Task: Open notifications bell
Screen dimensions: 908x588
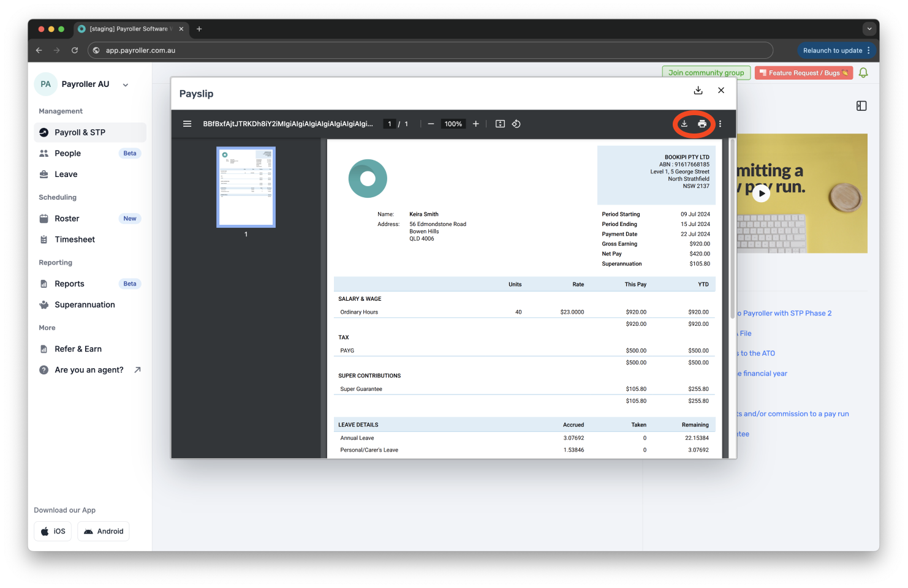Action: pos(863,73)
